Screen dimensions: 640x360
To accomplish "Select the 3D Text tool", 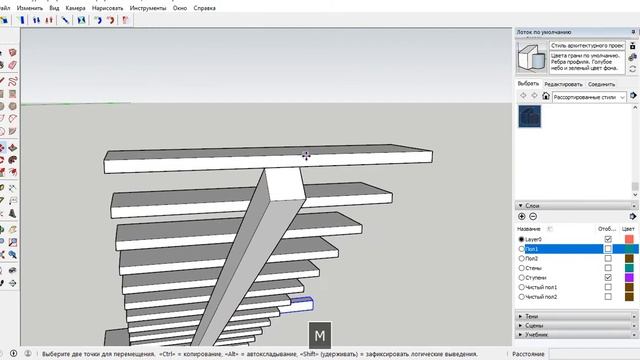I will click(13, 213).
